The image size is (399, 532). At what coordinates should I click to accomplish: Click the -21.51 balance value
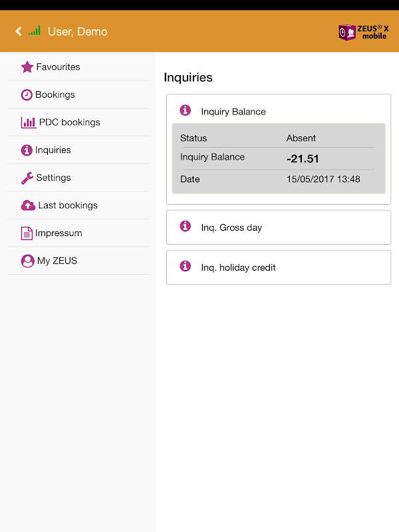tap(303, 158)
